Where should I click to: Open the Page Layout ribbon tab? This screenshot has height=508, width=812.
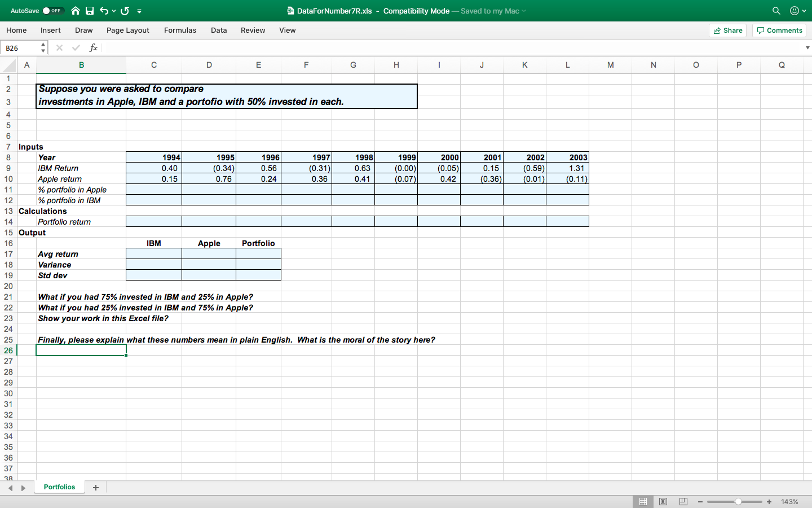128,30
